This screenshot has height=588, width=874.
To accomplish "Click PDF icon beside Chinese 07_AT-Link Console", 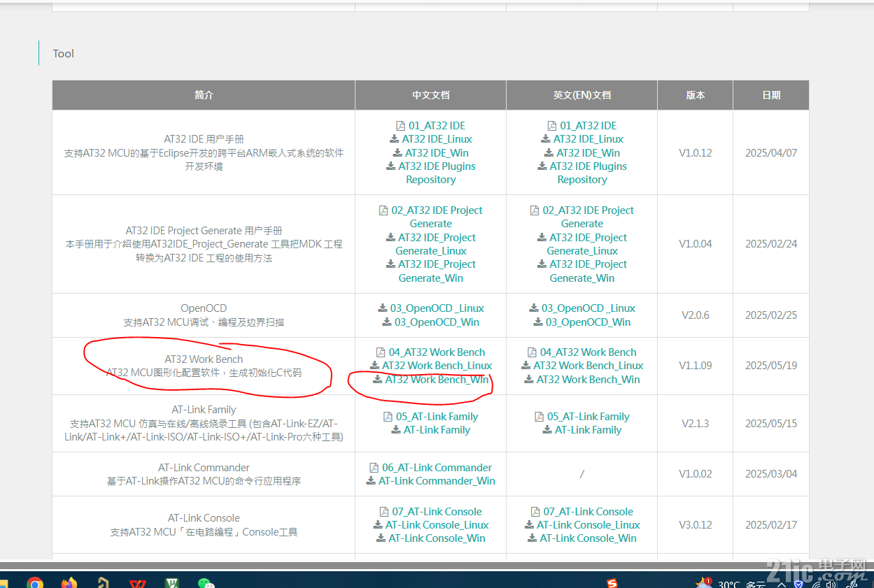I will pyautogui.click(x=383, y=512).
